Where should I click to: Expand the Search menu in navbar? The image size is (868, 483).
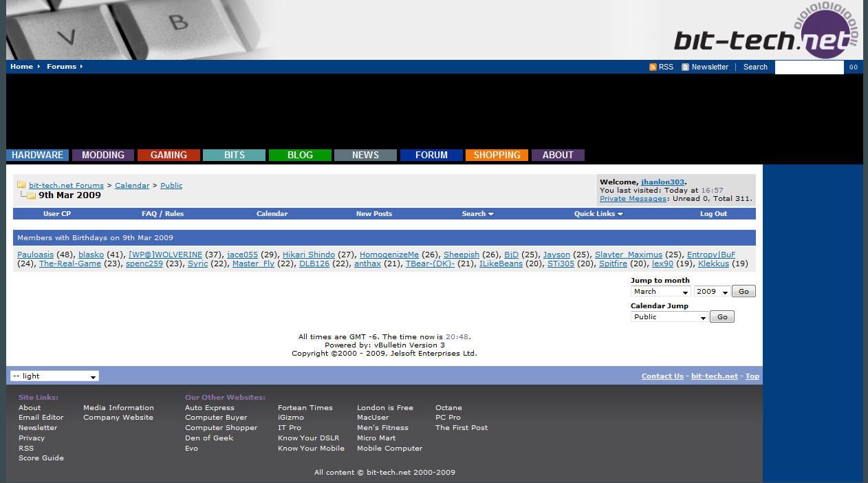pyautogui.click(x=477, y=214)
